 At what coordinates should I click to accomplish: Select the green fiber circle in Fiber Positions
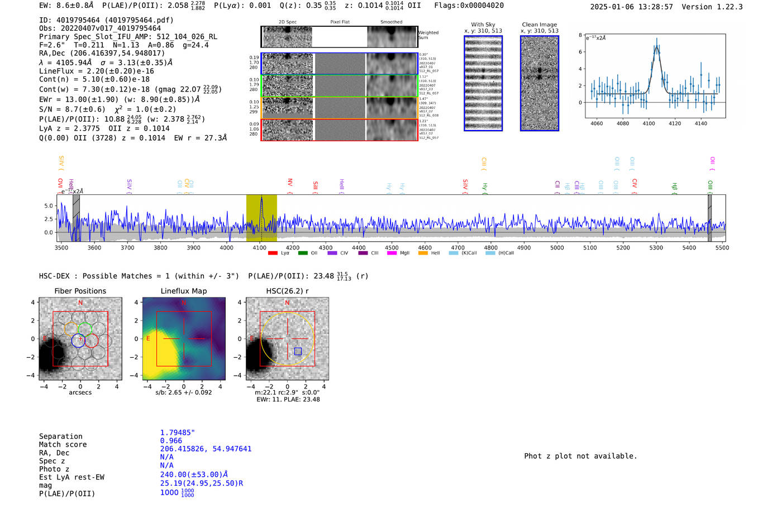click(x=85, y=329)
